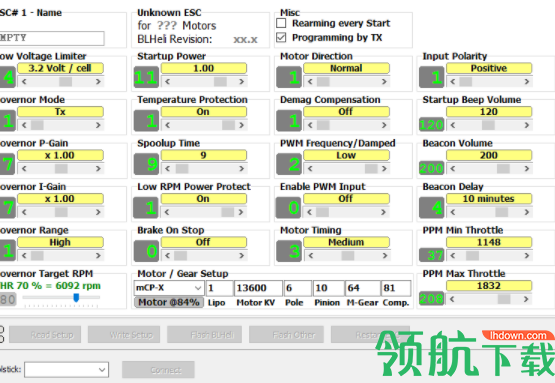Click right arrow of Input Polarity scrollbar
The image size is (555, 383).
(x=527, y=82)
